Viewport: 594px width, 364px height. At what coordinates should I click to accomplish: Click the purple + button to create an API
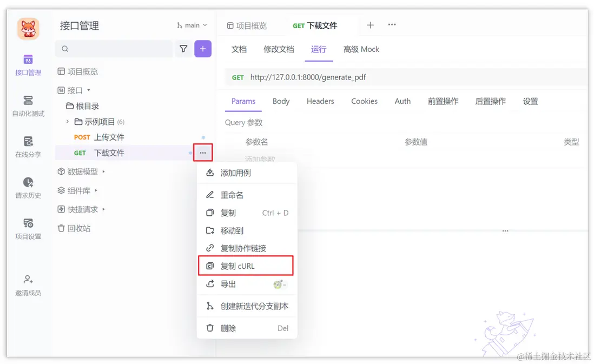pyautogui.click(x=202, y=48)
